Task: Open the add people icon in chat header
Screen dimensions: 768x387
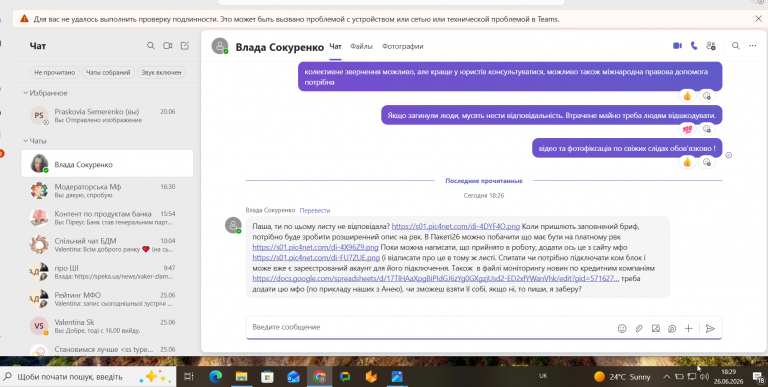Action: 711,46
